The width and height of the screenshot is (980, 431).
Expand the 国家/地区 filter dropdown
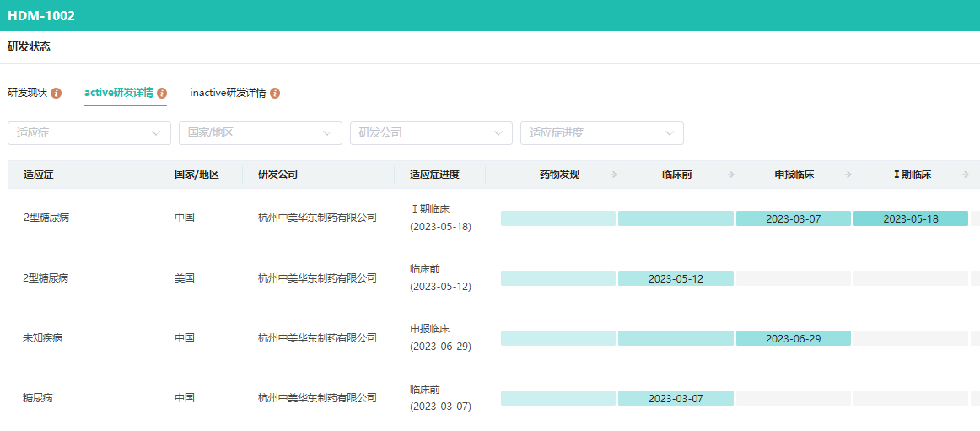(260, 133)
